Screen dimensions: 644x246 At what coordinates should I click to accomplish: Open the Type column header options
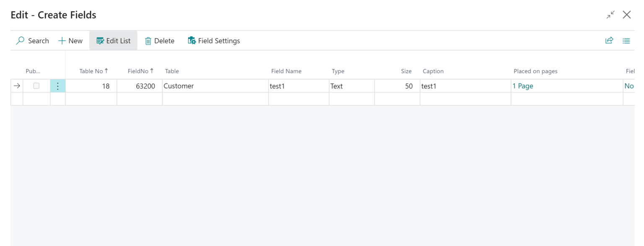[x=338, y=71]
